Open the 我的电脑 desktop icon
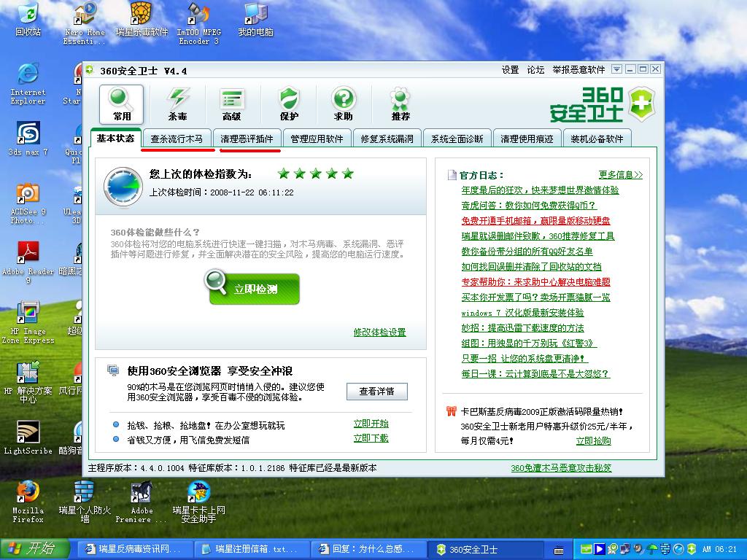The height and width of the screenshot is (560, 747). [x=256, y=19]
